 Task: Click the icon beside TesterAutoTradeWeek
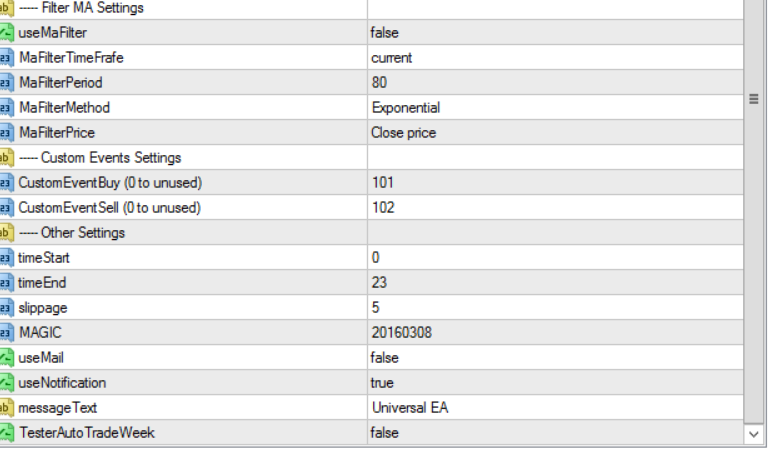(6, 433)
